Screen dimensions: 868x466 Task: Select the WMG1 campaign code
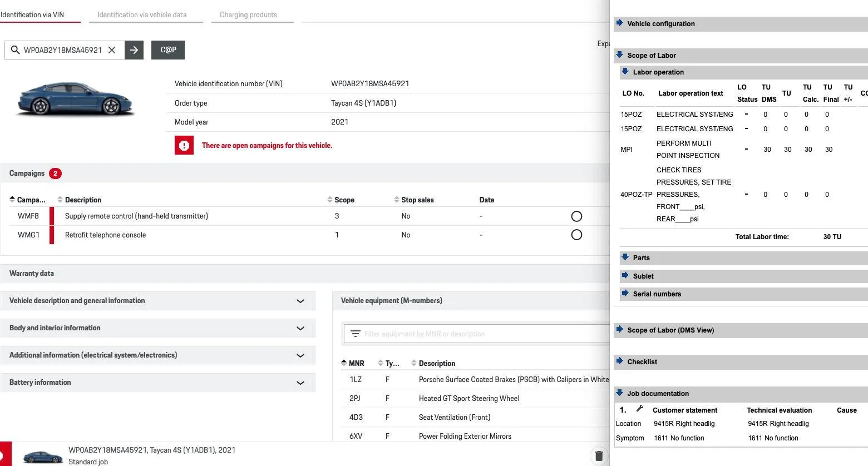click(x=28, y=235)
